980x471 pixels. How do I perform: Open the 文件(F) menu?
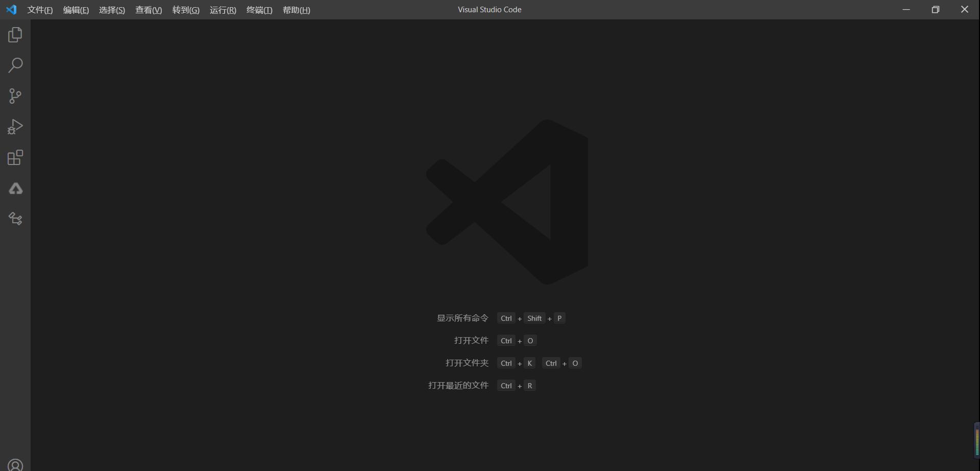click(40, 10)
